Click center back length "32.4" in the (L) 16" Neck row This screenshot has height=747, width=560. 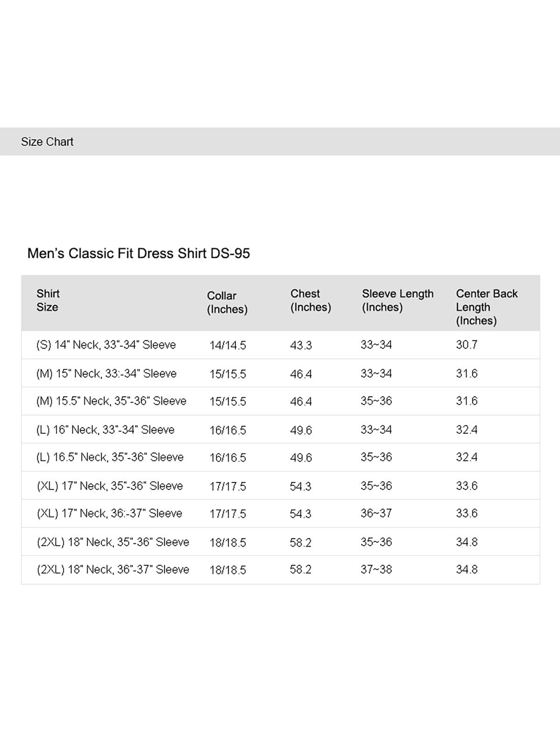click(x=467, y=429)
